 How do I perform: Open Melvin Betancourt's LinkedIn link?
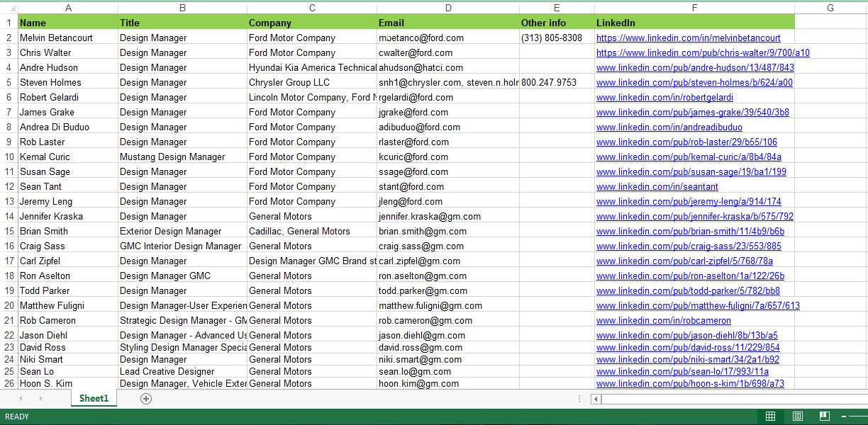click(x=688, y=38)
